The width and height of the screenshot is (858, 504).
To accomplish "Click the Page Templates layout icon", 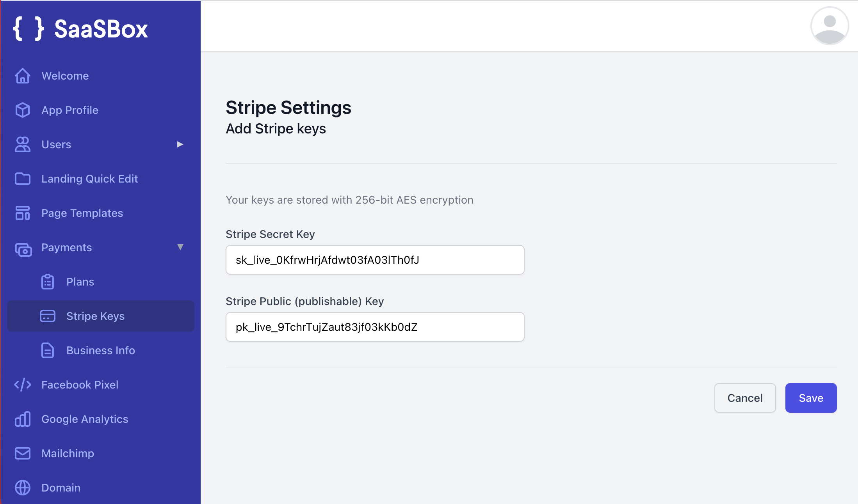I will (23, 213).
